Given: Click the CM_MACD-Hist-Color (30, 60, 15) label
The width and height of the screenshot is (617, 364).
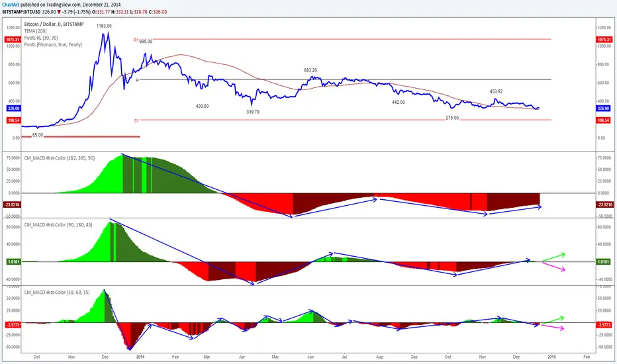Looking at the screenshot, I should click(57, 293).
